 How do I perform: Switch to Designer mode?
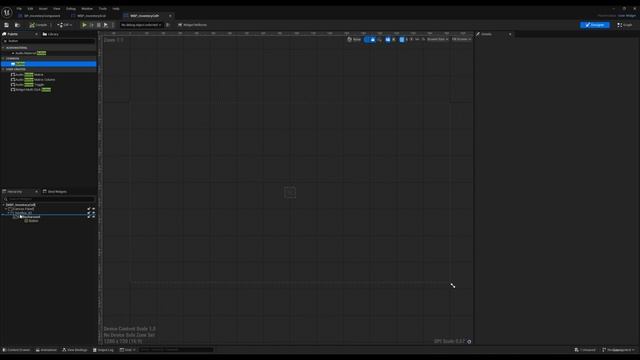tap(595, 25)
